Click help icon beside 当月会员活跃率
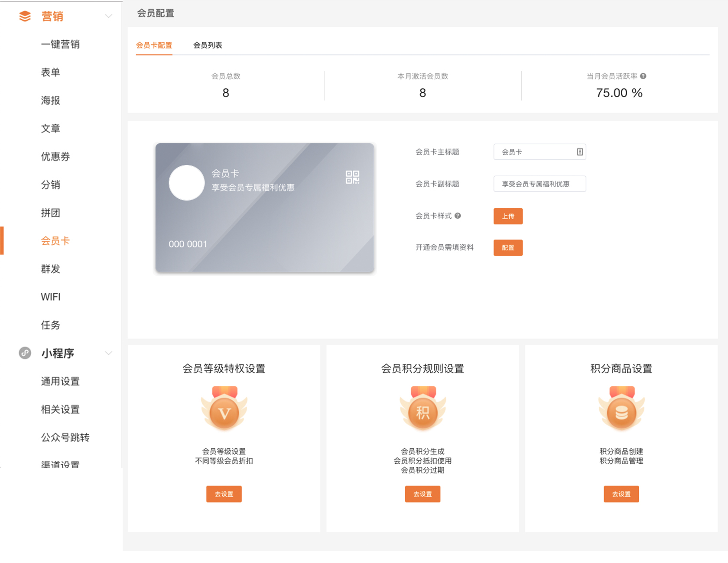This screenshot has width=728, height=563. pos(643,76)
